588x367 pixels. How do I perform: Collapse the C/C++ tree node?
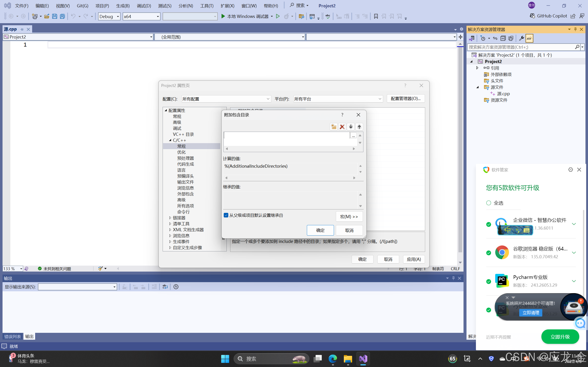170,140
